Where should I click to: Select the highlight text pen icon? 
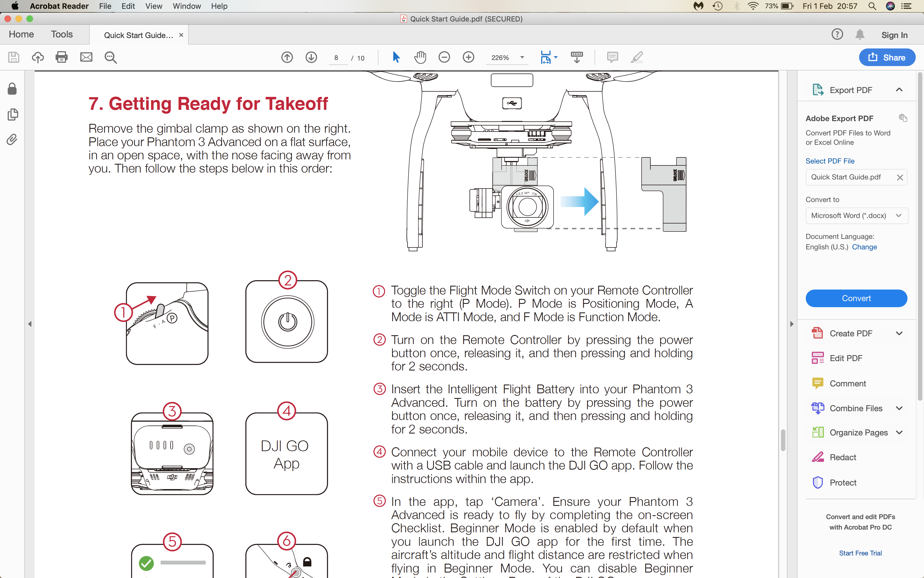tap(637, 57)
